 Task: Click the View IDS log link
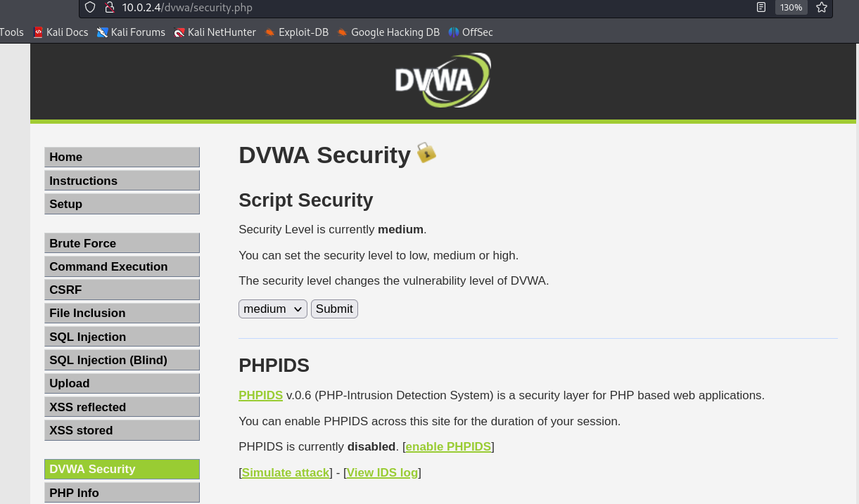[x=382, y=472]
